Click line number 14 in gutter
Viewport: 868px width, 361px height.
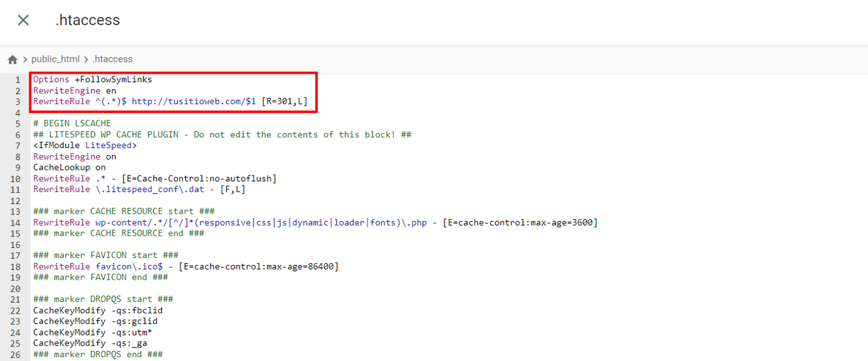click(17, 222)
